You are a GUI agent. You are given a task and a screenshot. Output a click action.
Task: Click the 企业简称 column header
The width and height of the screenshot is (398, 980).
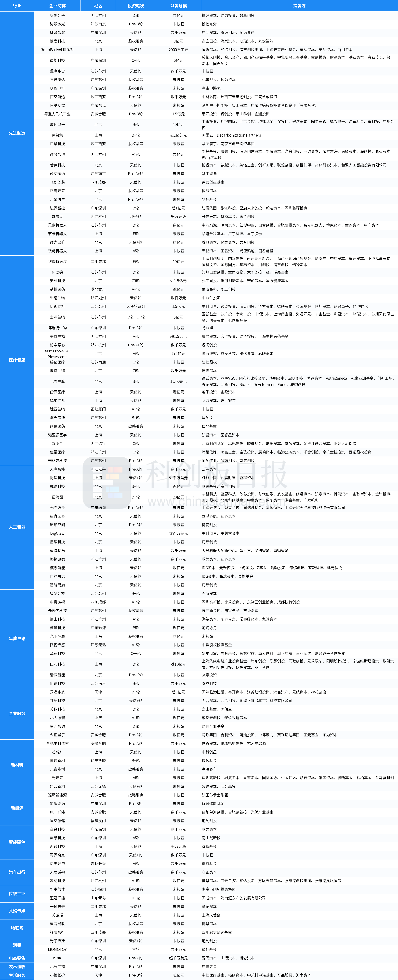pos(57,6)
